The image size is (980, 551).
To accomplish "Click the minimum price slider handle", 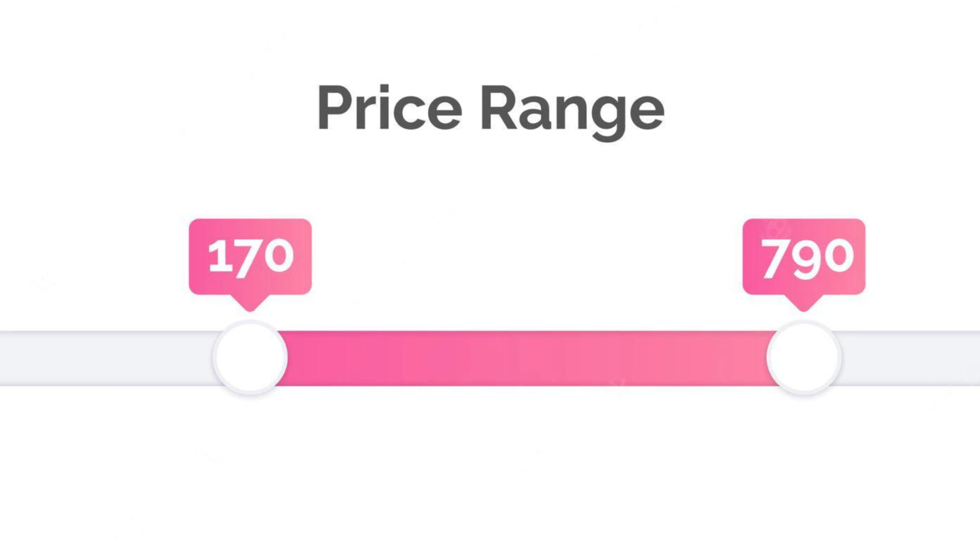I will 250,357.
